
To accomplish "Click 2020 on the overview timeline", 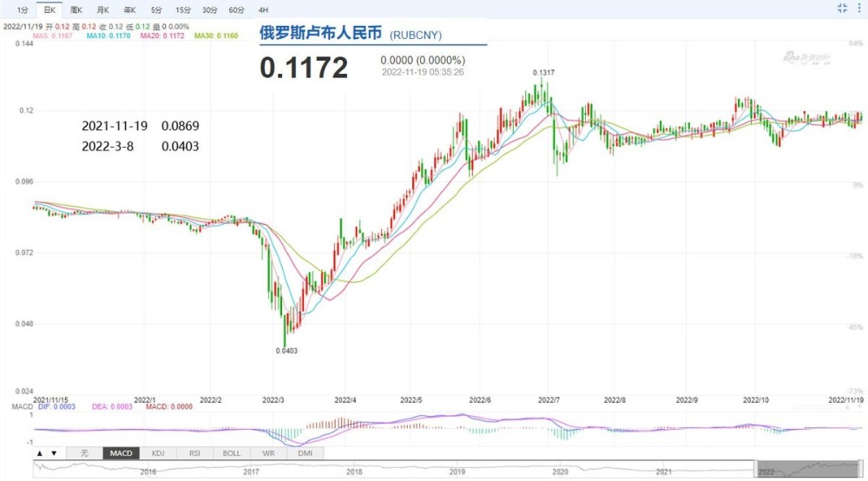I will [x=560, y=471].
